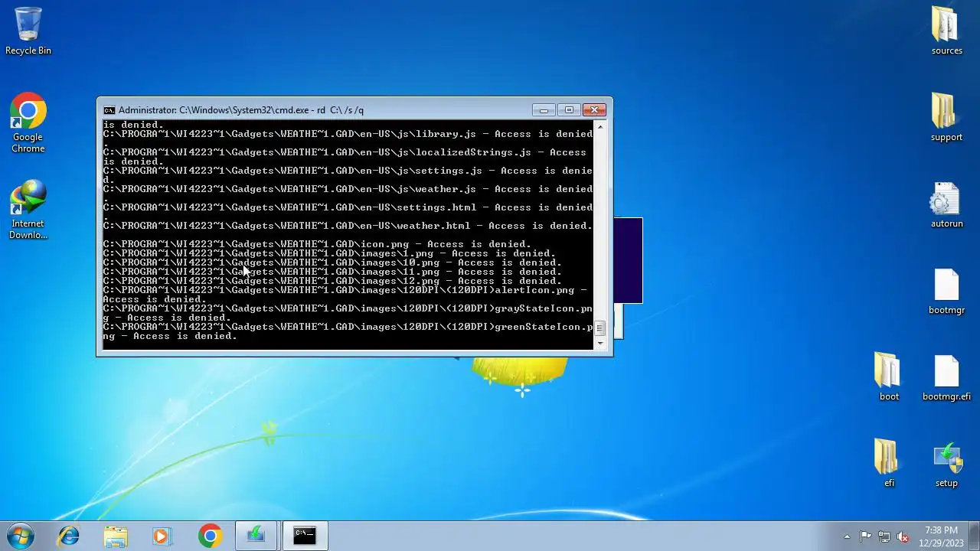Select the bootmgr file icon
This screenshot has width=980, height=551.
pyautogui.click(x=946, y=291)
